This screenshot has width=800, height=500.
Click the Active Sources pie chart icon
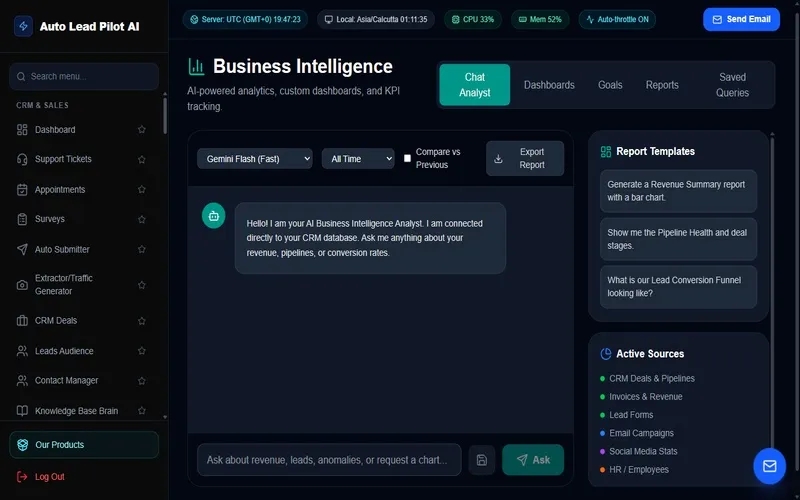(606, 354)
